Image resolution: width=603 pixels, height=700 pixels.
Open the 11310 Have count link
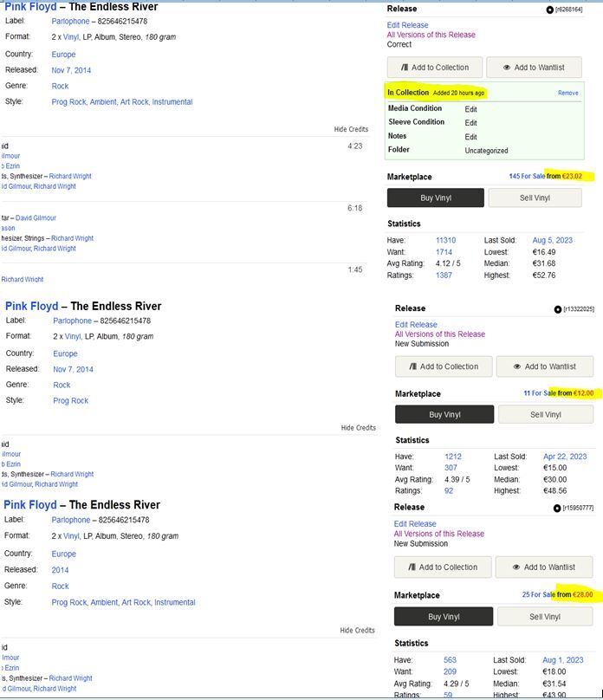tap(445, 241)
